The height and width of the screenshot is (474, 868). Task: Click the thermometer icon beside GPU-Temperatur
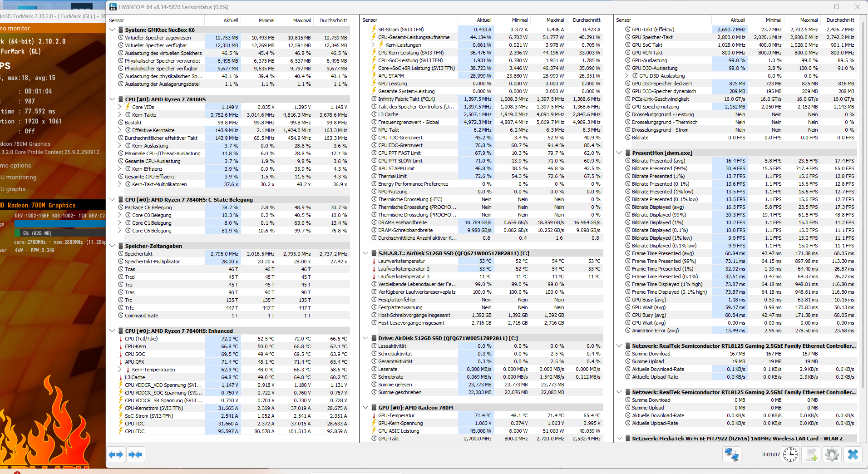pos(374,415)
